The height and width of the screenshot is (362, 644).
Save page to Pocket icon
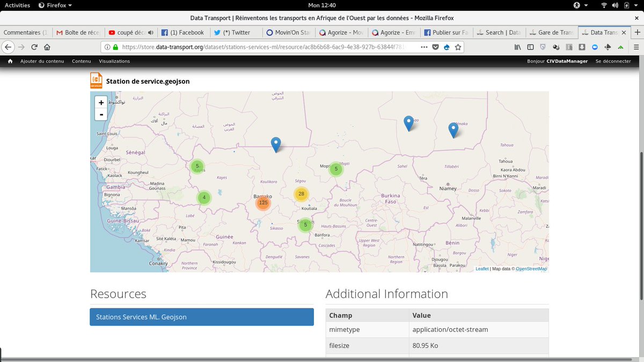[x=436, y=47]
